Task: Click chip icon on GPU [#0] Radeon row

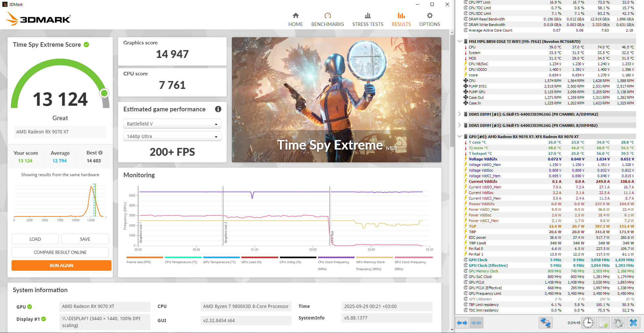Action: click(466, 137)
